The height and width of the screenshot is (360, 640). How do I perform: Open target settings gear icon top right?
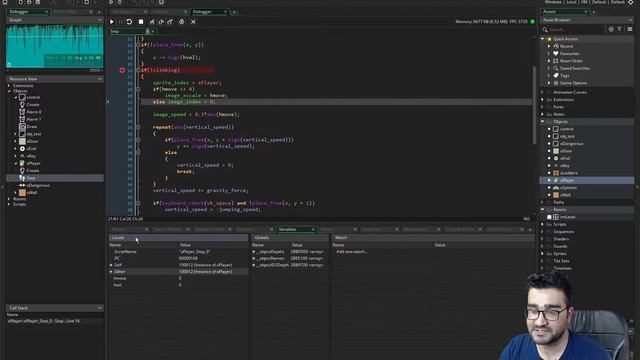631,2
